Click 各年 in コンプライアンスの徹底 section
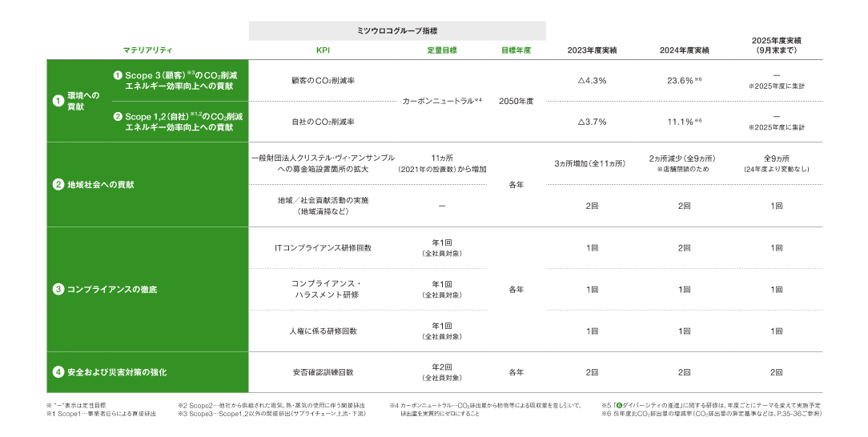The width and height of the screenshot is (868, 437). pyautogui.click(x=516, y=289)
